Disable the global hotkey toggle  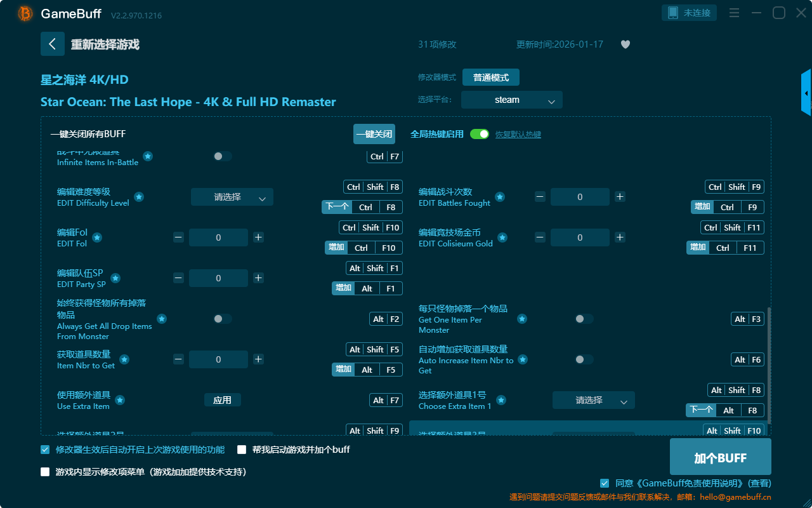coord(480,134)
